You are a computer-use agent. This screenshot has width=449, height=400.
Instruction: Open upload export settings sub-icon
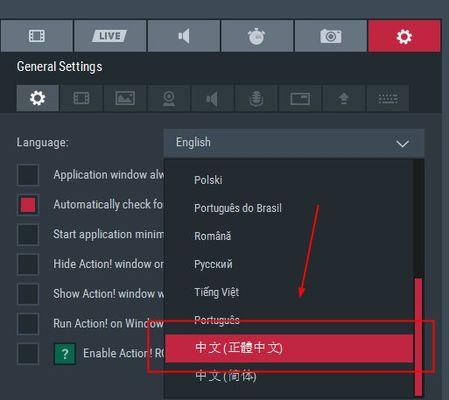(x=344, y=98)
